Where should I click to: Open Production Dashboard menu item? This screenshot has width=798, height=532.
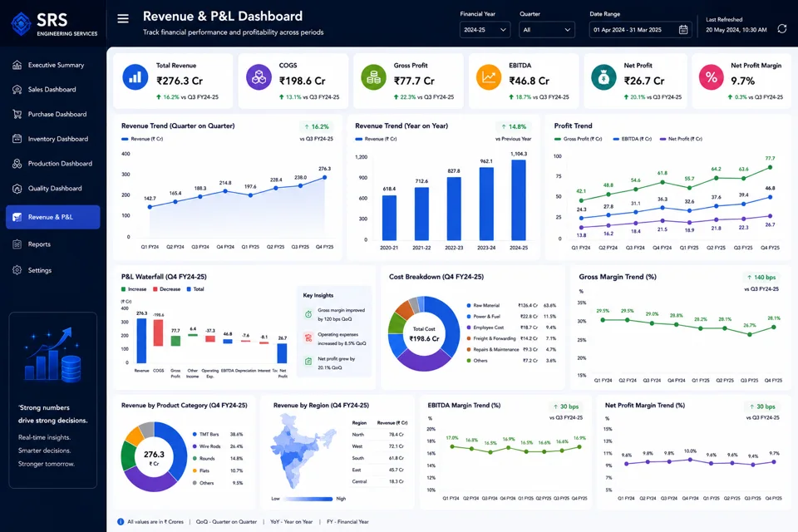coord(53,164)
